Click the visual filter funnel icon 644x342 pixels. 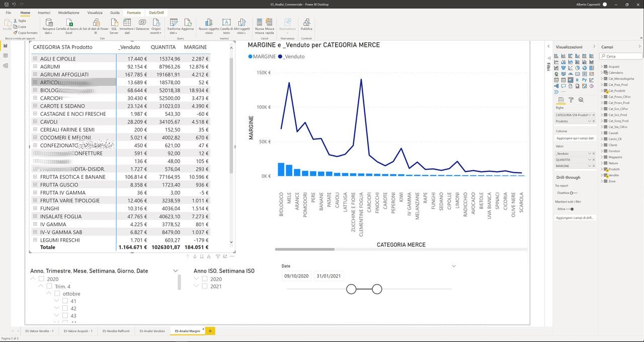[218, 256]
